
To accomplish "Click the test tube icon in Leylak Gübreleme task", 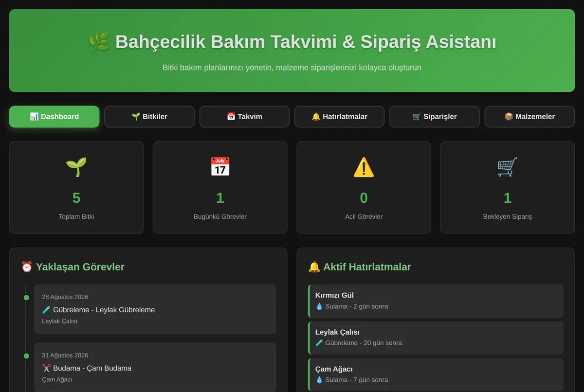I will (x=46, y=310).
